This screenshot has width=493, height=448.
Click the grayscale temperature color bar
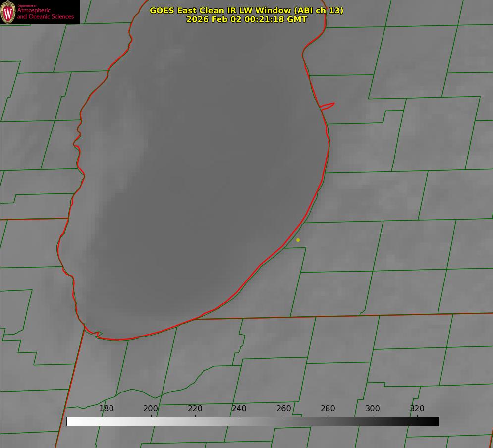253,421
